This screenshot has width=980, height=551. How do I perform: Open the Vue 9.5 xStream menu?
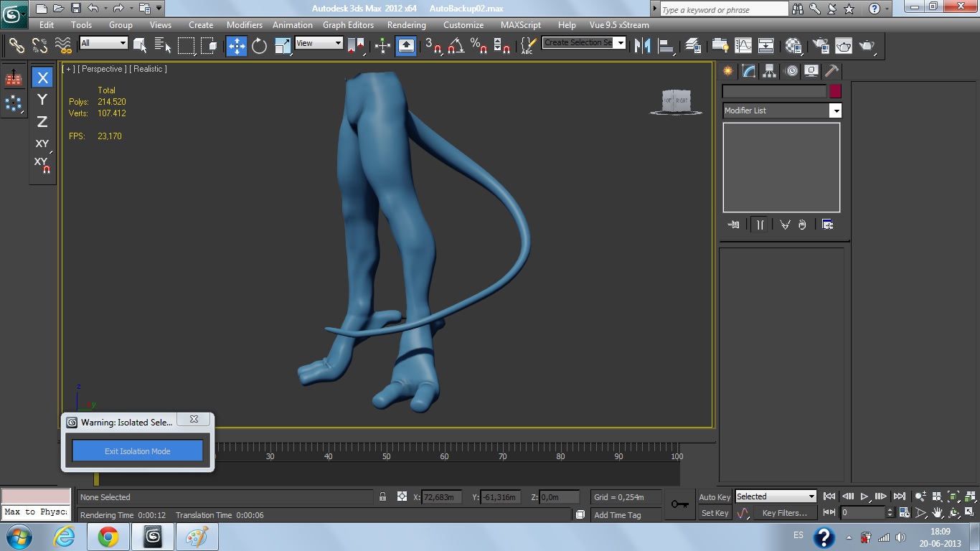point(619,24)
